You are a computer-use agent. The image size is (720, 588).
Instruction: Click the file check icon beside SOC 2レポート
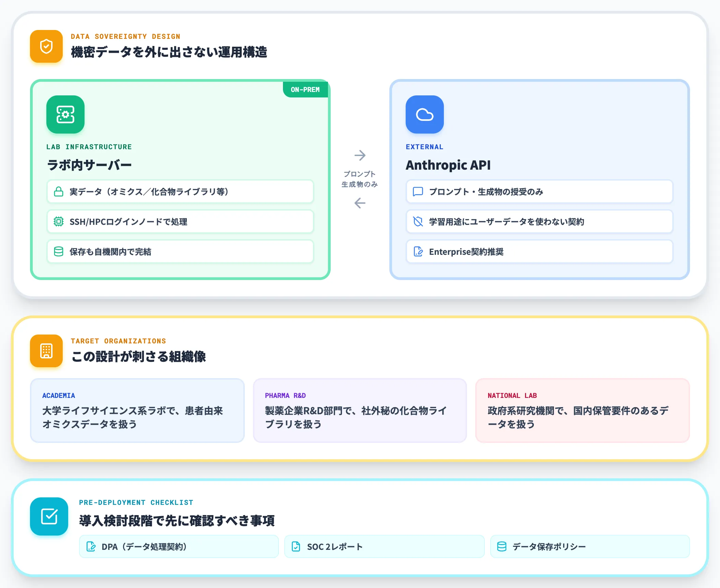[296, 546]
